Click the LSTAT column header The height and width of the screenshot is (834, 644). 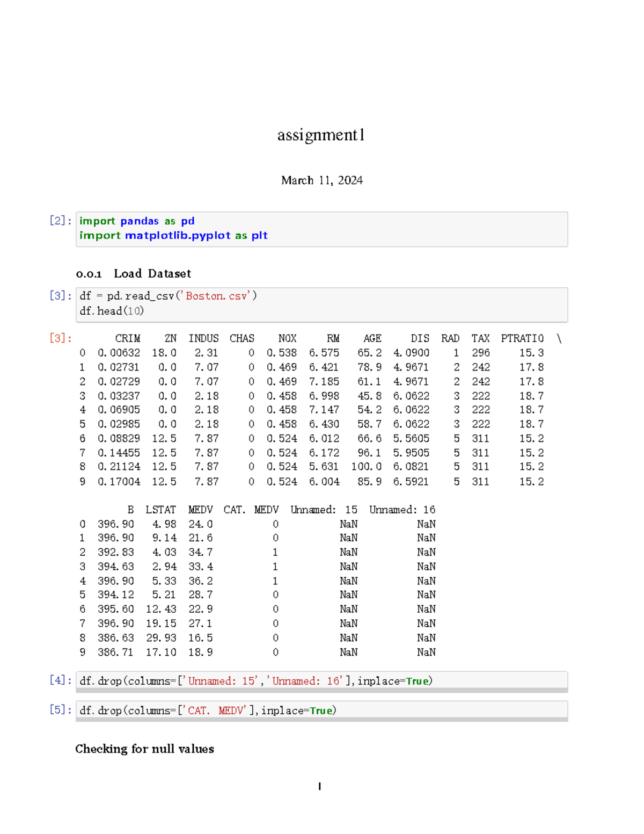coord(160,509)
